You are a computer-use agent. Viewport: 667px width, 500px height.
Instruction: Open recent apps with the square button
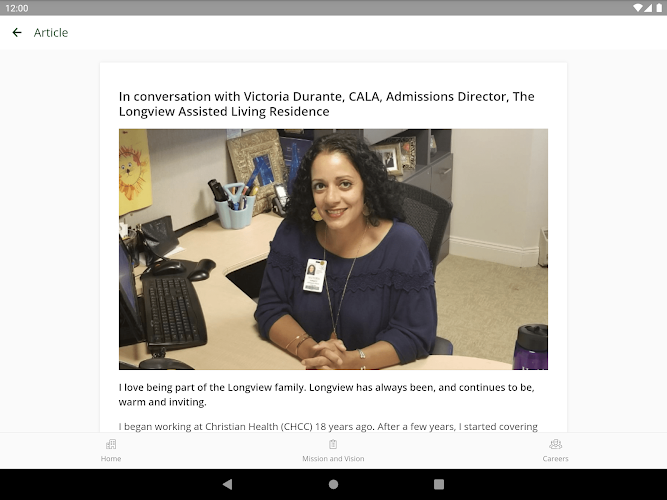(x=439, y=484)
